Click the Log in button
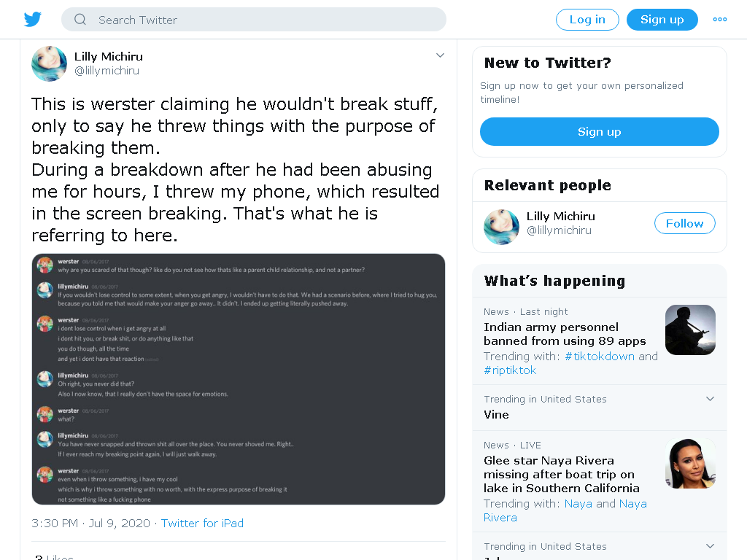This screenshot has height=560, width=747. pos(587,20)
